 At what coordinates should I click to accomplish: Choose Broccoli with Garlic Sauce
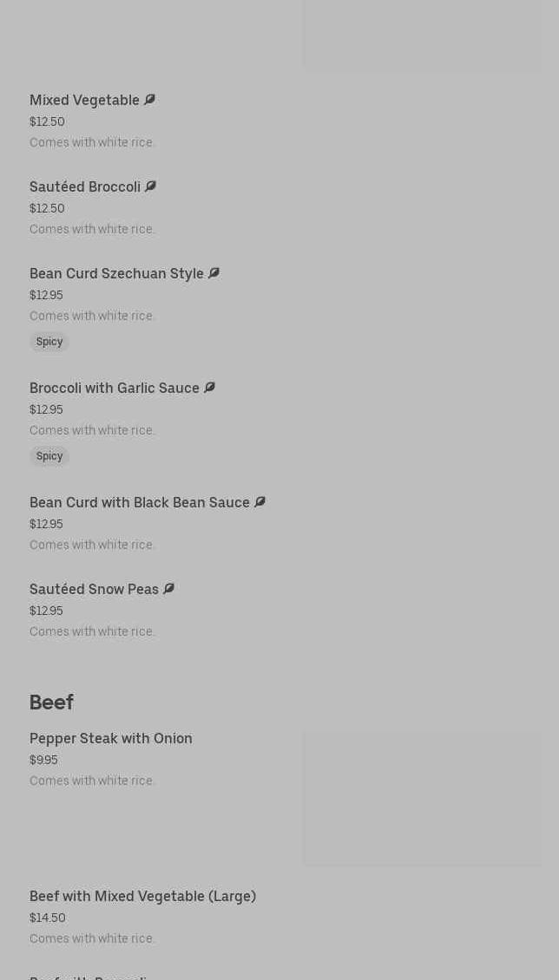click(x=115, y=389)
